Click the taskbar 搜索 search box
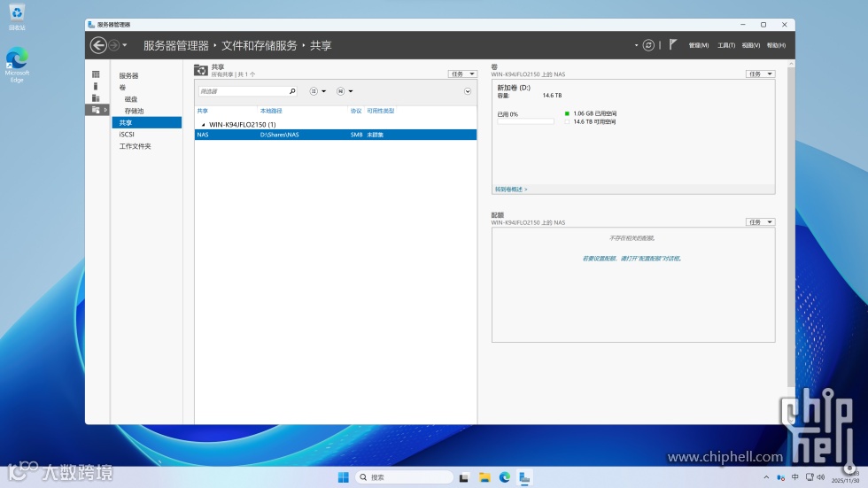 pos(404,477)
